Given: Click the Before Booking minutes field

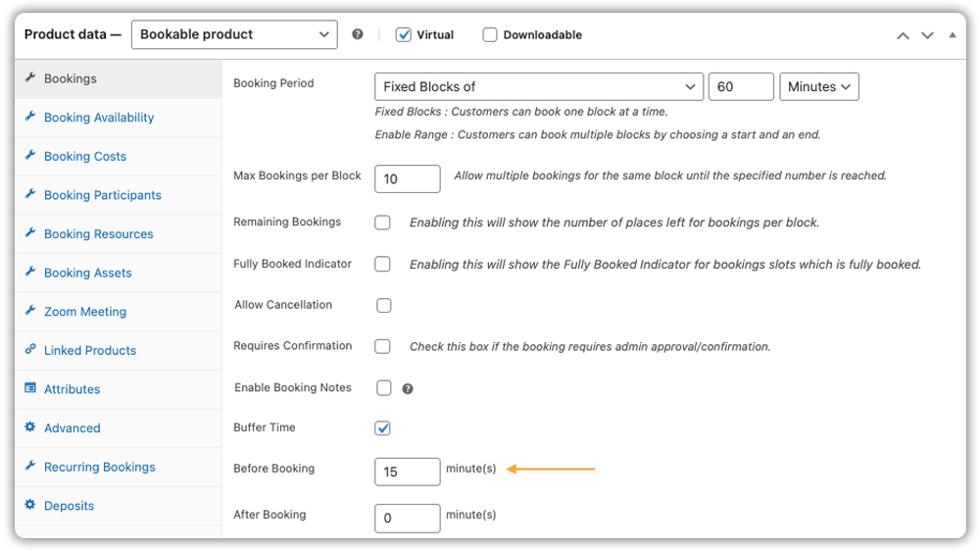Looking at the screenshot, I should [x=407, y=472].
